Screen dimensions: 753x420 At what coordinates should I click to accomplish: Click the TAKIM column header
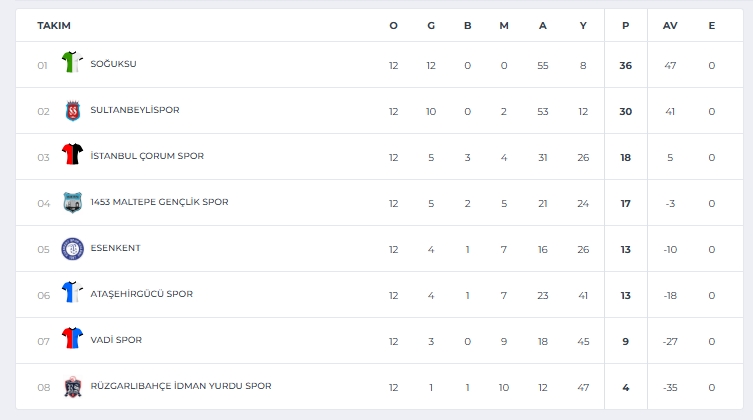click(x=54, y=25)
